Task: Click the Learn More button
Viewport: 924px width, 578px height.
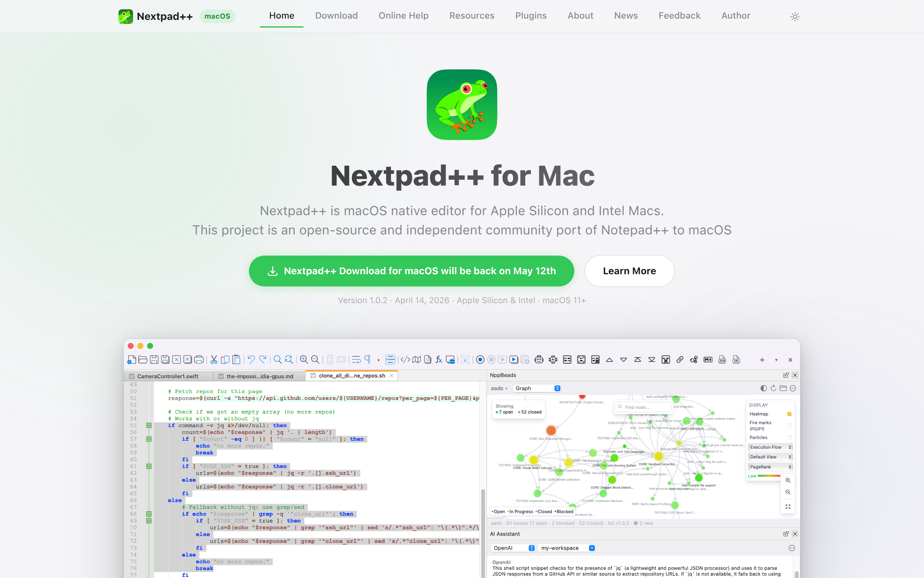Action: click(x=629, y=271)
